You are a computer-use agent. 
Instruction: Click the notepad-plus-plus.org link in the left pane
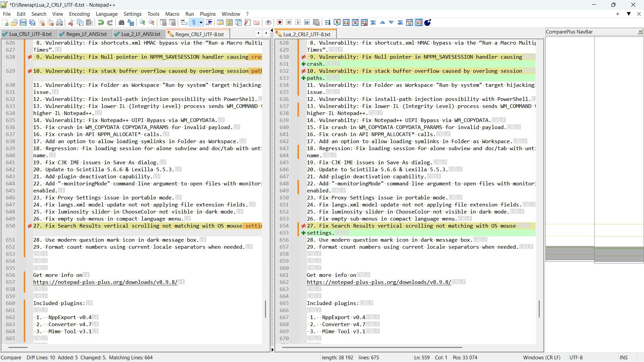(105, 282)
